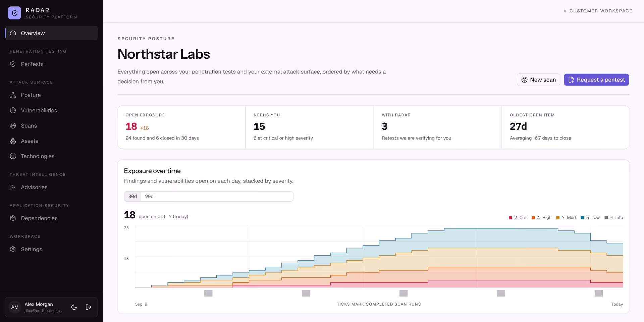Viewport: 644px width, 322px height.
Task: Click the sign out icon
Action: (89, 307)
